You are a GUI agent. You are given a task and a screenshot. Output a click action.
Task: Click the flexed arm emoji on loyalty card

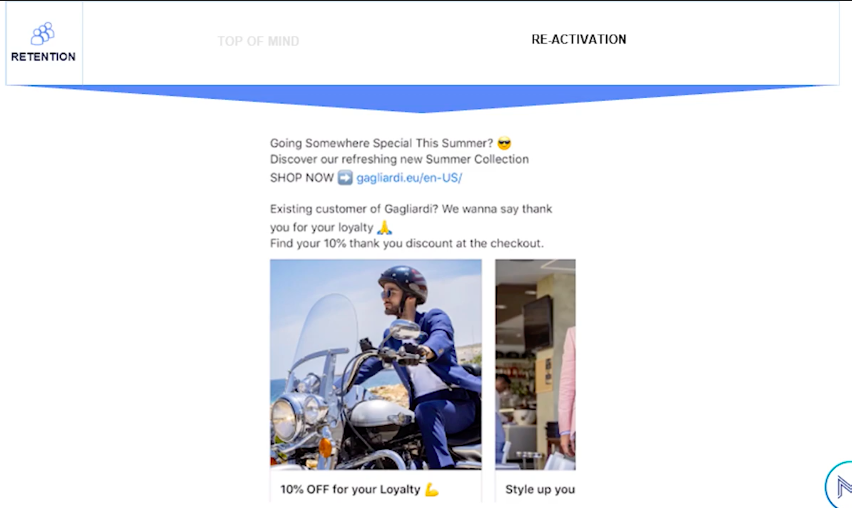pos(431,490)
